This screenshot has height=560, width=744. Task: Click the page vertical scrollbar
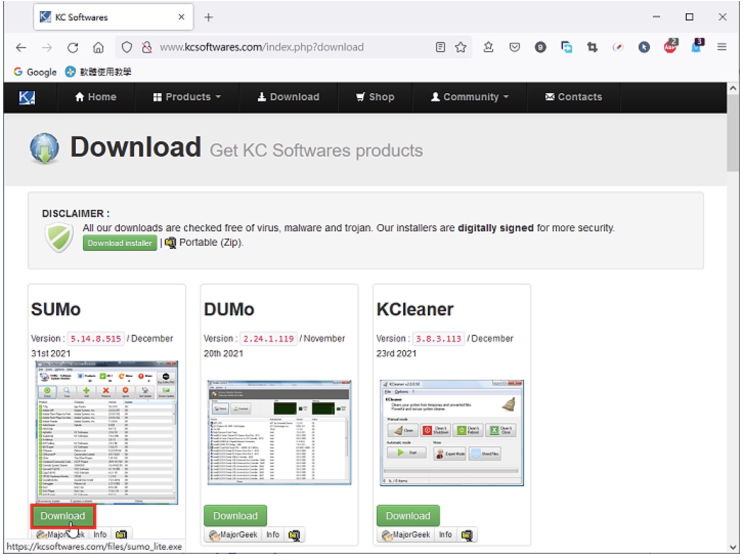(x=733, y=133)
